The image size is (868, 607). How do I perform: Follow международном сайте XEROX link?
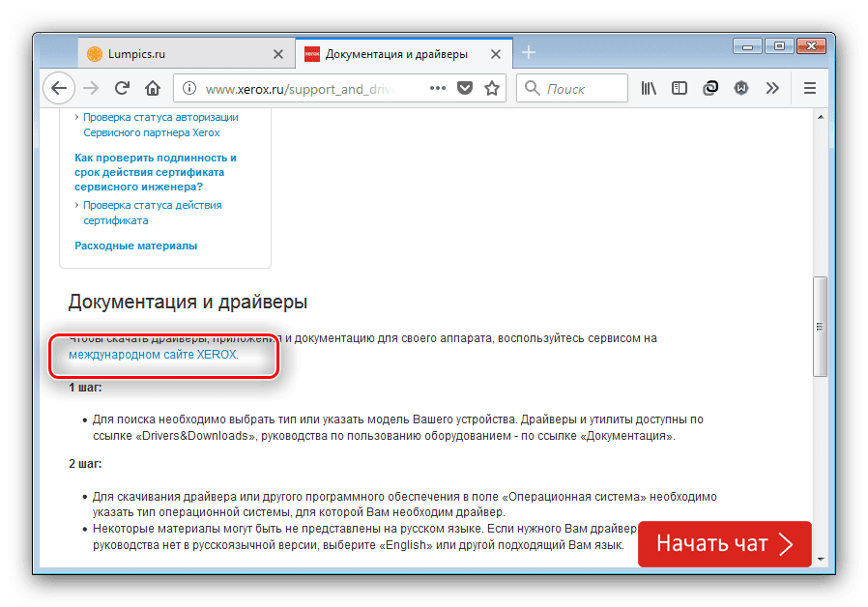(154, 355)
